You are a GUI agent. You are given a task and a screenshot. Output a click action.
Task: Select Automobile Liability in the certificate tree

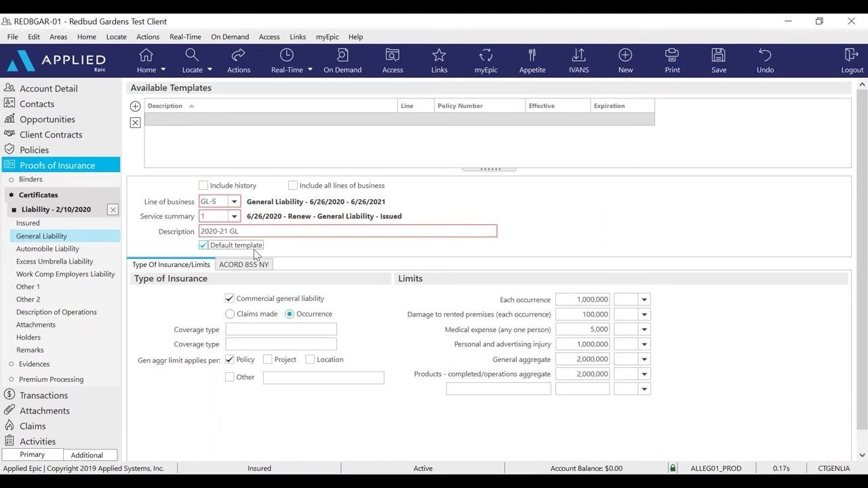(x=47, y=249)
